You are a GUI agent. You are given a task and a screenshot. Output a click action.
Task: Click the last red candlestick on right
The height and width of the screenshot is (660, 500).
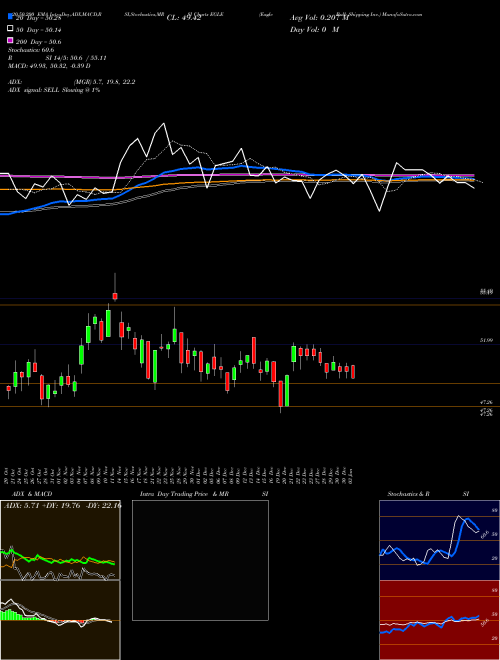click(x=353, y=372)
